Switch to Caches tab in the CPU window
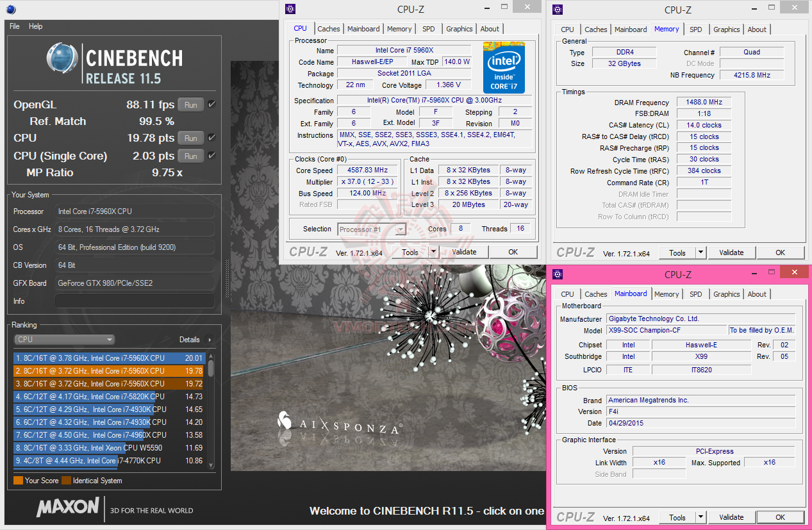 coord(329,29)
